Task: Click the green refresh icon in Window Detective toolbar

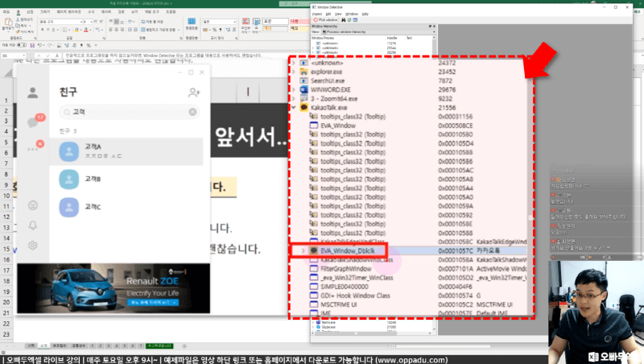Action: [349, 19]
